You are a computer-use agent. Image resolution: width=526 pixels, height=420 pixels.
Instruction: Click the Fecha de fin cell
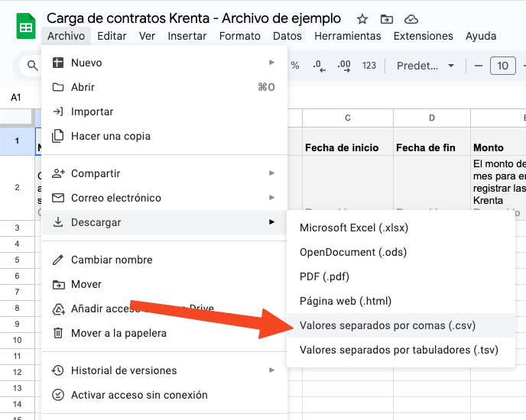coord(432,141)
